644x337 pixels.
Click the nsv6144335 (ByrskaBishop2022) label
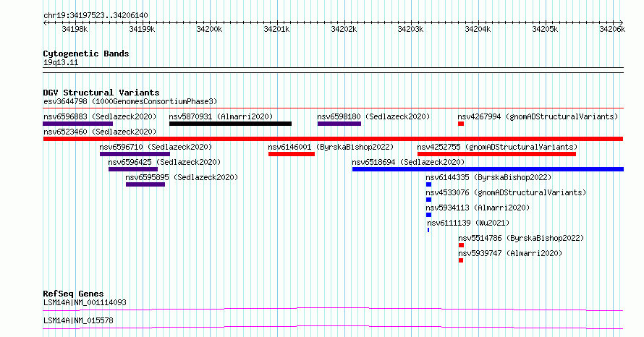(x=488, y=177)
